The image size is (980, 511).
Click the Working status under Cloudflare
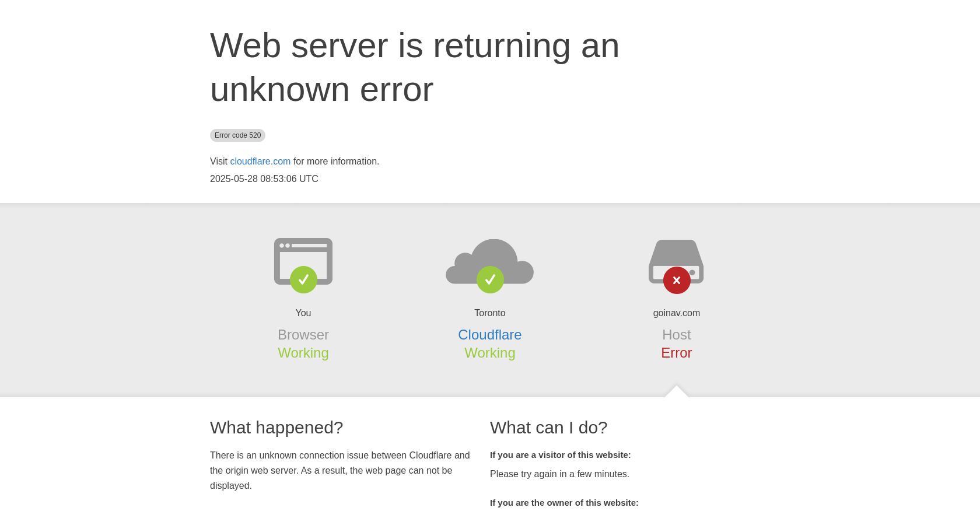tap(489, 353)
